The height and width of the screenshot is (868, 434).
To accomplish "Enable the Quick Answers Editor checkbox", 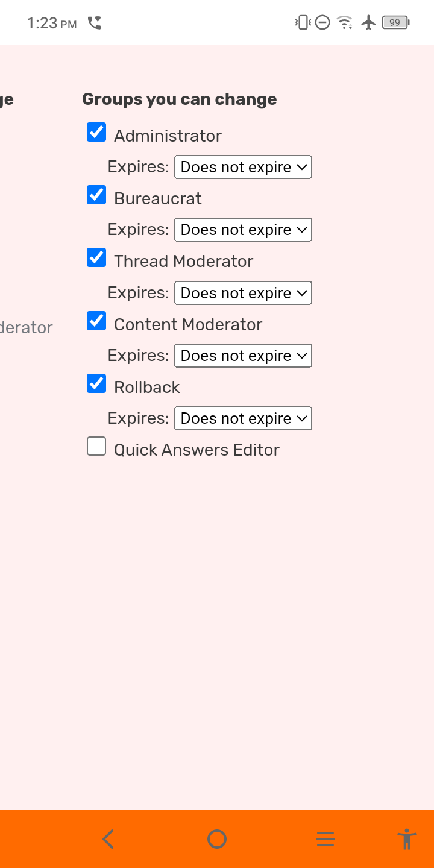I will [96, 447].
